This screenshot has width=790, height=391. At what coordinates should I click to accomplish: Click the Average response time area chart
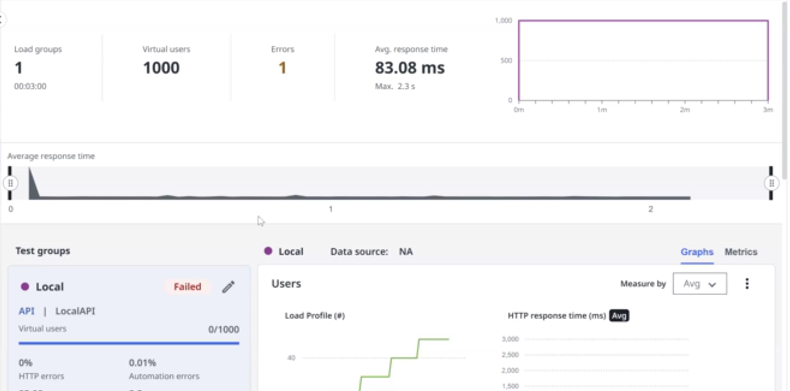(391, 183)
